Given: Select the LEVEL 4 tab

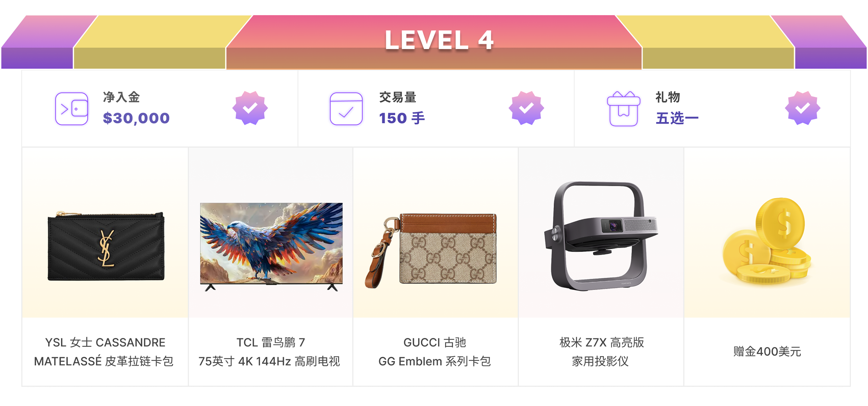Looking at the screenshot, I should [434, 42].
